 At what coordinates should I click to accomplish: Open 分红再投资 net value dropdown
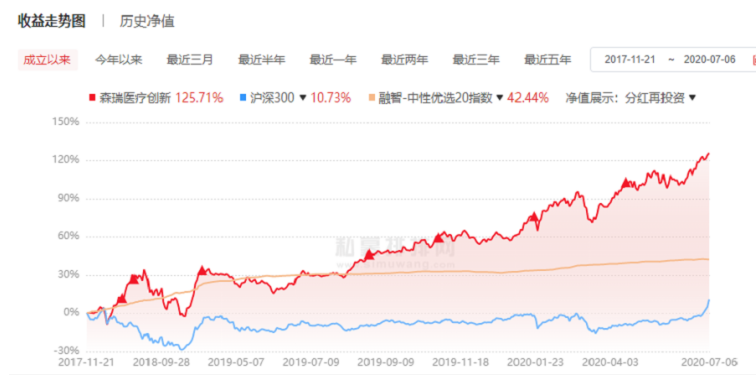tap(661, 98)
